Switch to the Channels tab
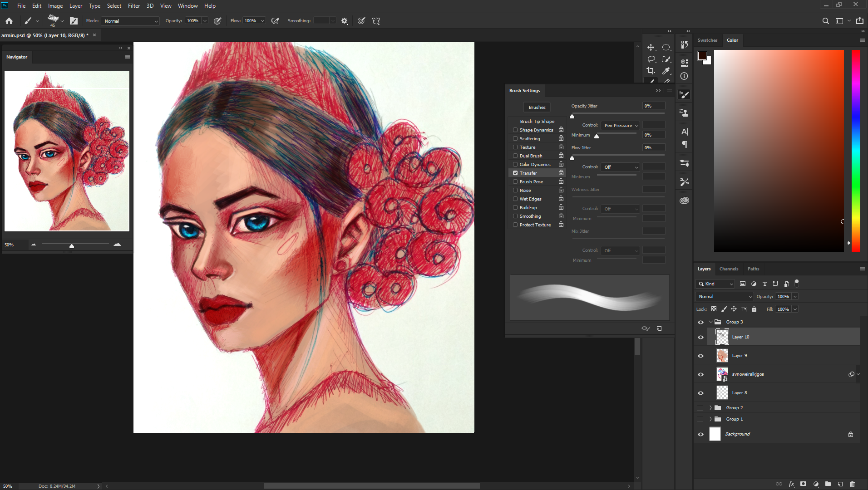868x490 pixels. click(729, 269)
